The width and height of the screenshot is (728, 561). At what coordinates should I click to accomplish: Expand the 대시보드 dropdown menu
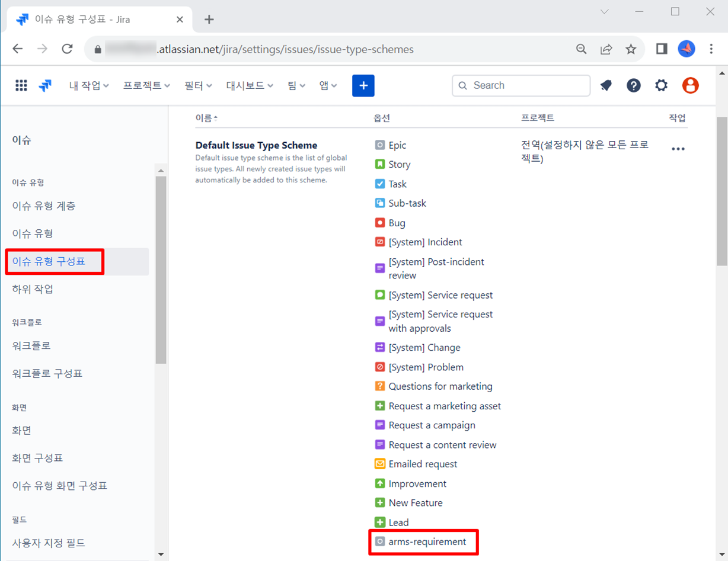(x=250, y=85)
